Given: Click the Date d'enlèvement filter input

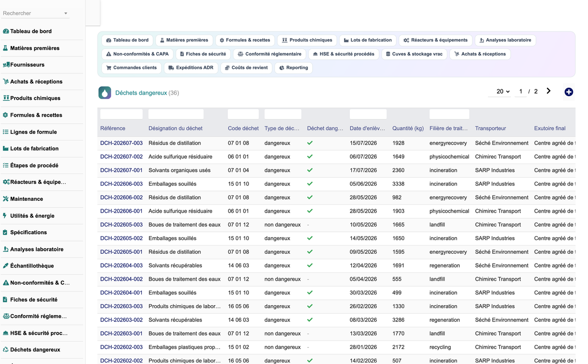Looking at the screenshot, I should (368, 114).
